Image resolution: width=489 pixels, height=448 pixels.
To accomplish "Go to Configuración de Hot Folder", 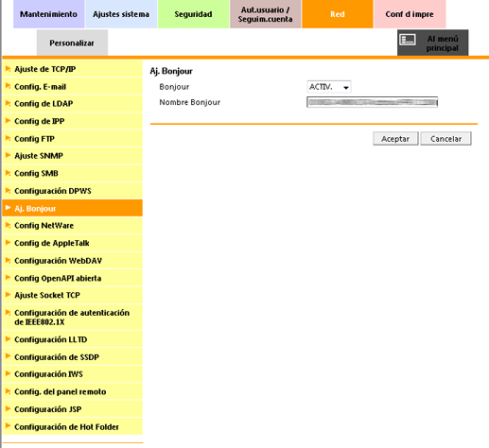I will [x=72, y=427].
